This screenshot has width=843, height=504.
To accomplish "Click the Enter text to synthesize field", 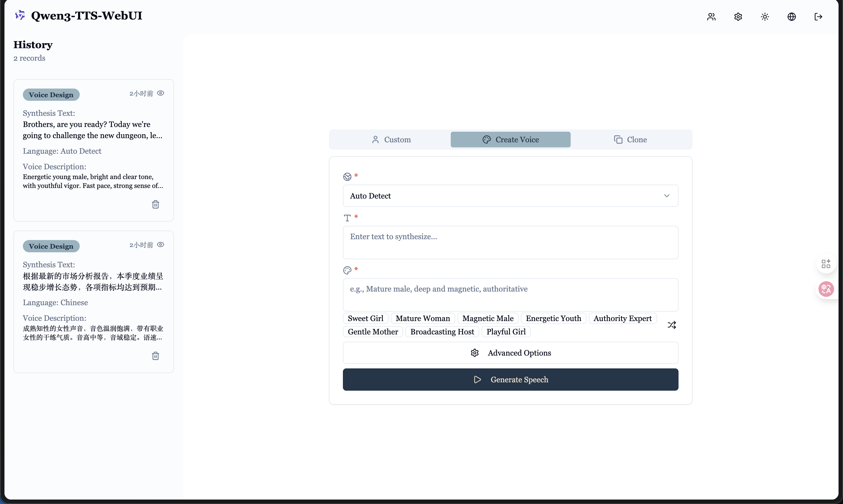I will pyautogui.click(x=510, y=243).
